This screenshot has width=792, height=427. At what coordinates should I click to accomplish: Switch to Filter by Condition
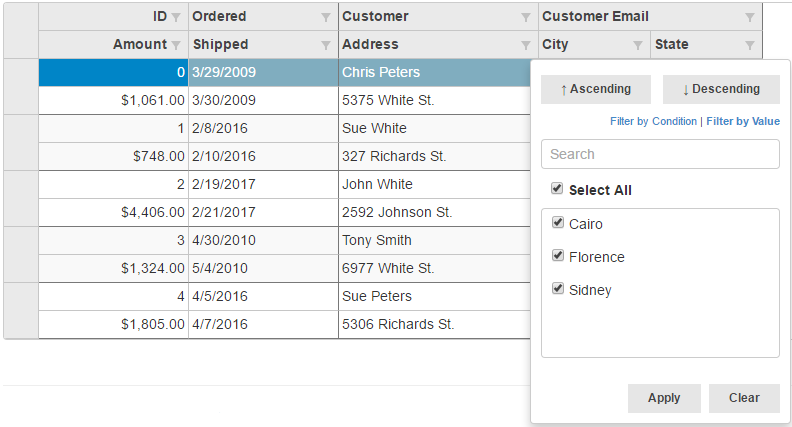tap(653, 121)
